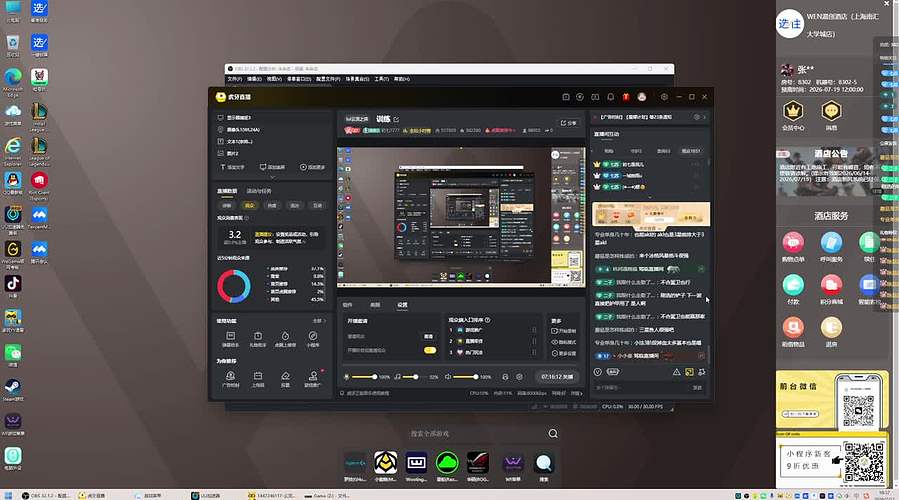899x500 pixels.
Task: Click the headphone monitor icon near the volume sliders
Action: [505, 377]
